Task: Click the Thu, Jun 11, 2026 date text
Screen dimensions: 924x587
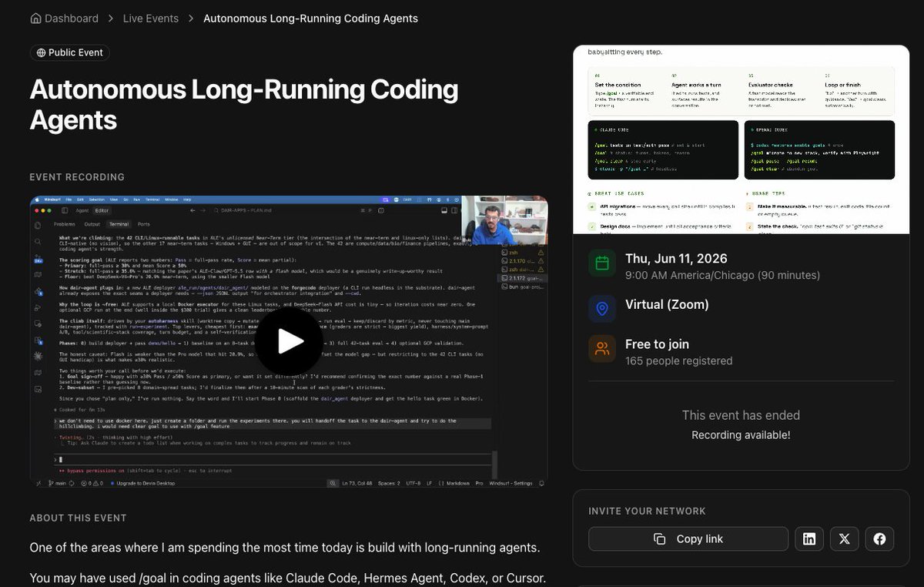Action: [676, 259]
